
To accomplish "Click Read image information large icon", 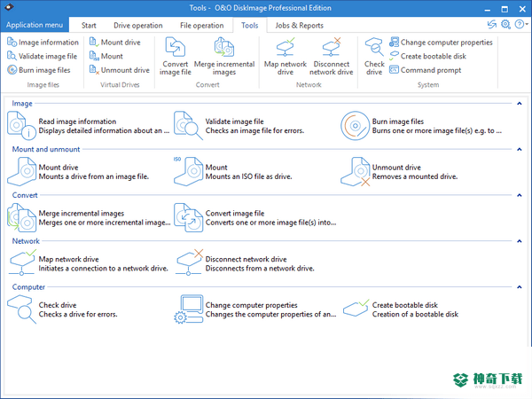I will point(21,126).
